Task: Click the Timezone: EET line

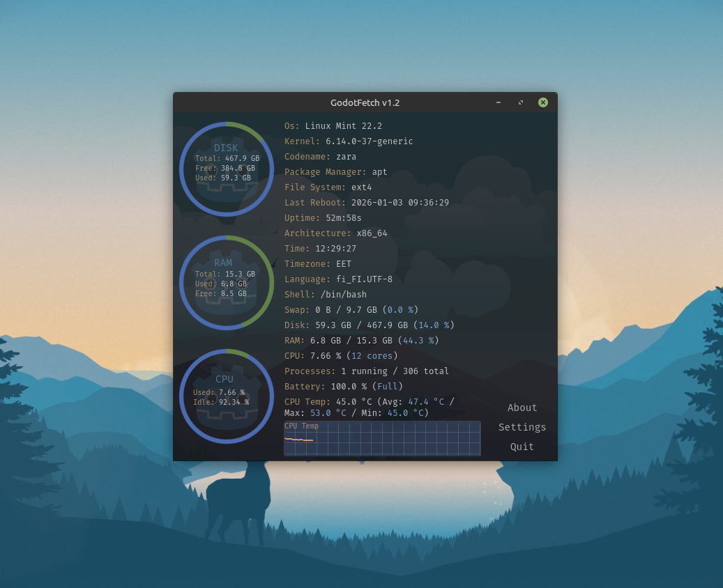Action: click(318, 263)
